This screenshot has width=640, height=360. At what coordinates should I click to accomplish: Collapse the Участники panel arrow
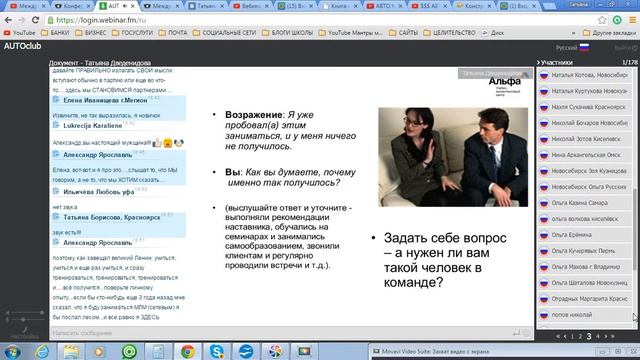[538, 62]
